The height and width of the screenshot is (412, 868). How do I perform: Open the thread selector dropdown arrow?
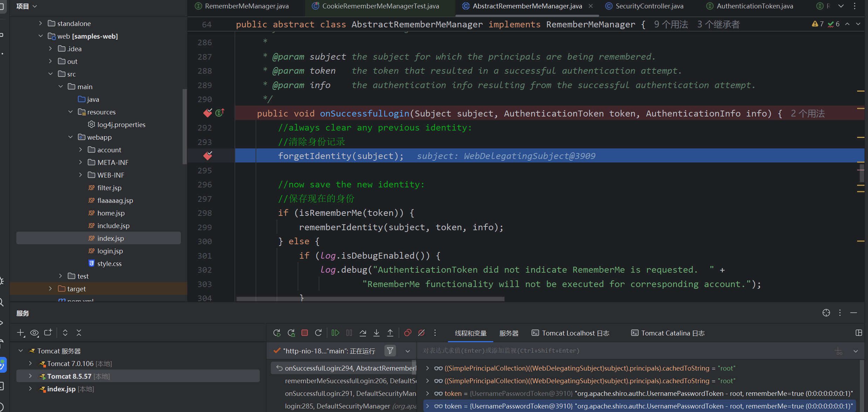[408, 351]
